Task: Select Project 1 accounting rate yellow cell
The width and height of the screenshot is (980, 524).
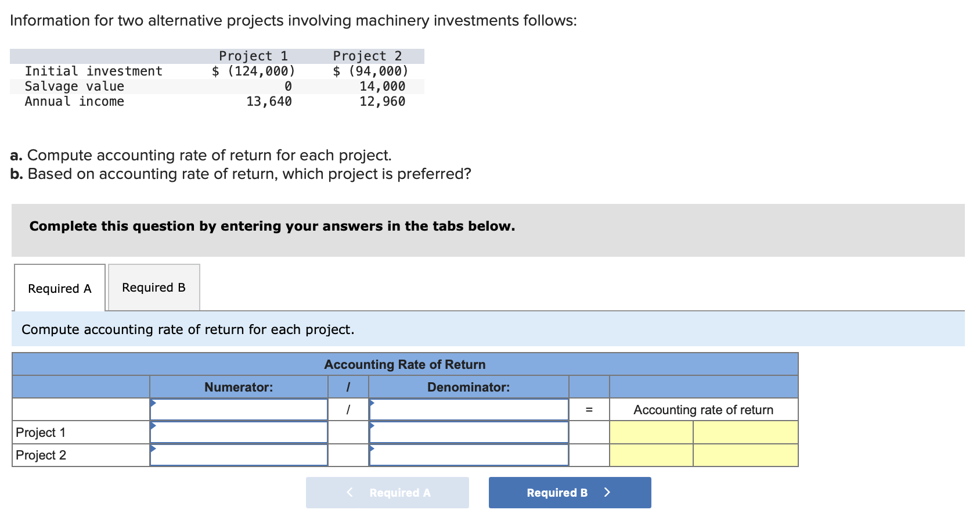Action: pos(650,432)
